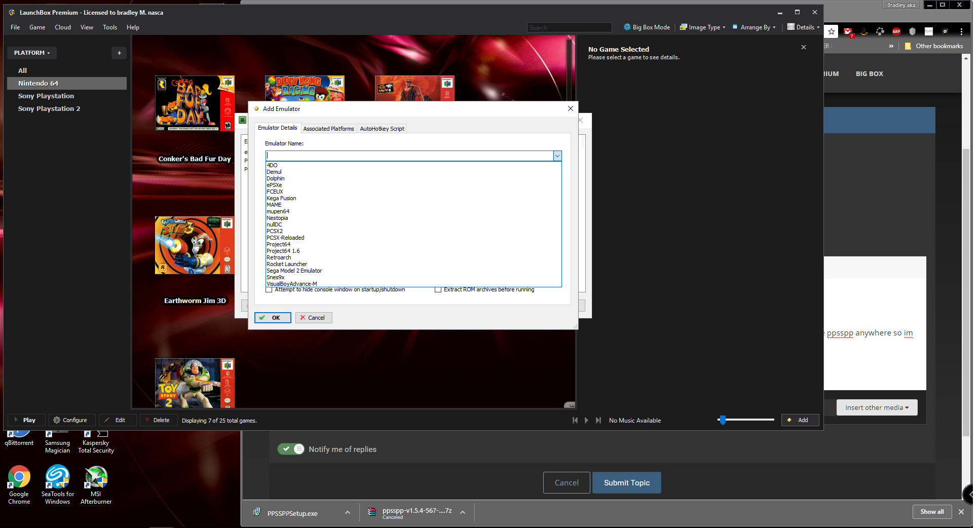The width and height of the screenshot is (980, 528).
Task: Select Nintendo 64 platform
Action: [67, 83]
